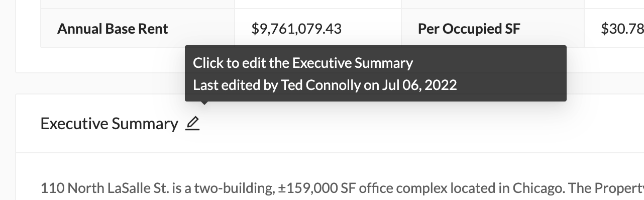Select the Executive Summary section heading
644x200 pixels.
click(109, 124)
